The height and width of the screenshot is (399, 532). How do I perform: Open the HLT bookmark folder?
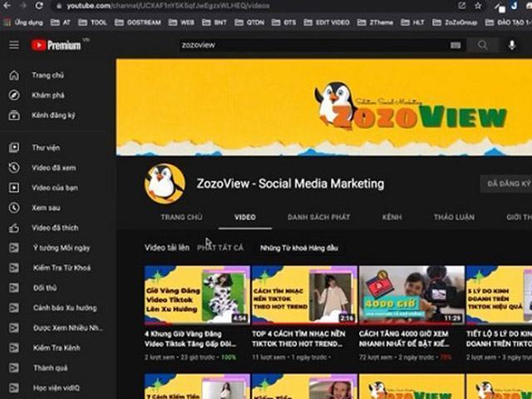[412, 22]
